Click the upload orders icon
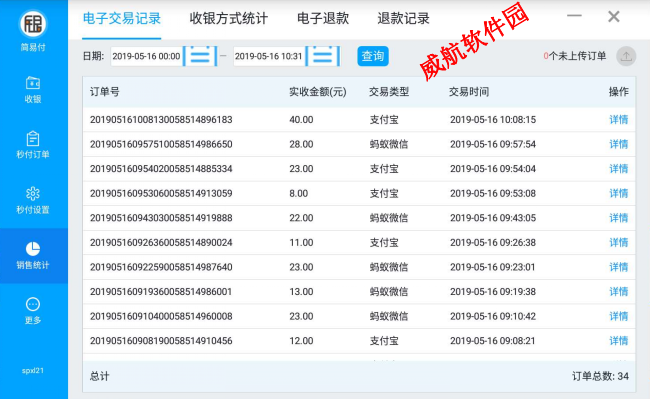This screenshot has width=650, height=399. (x=626, y=56)
